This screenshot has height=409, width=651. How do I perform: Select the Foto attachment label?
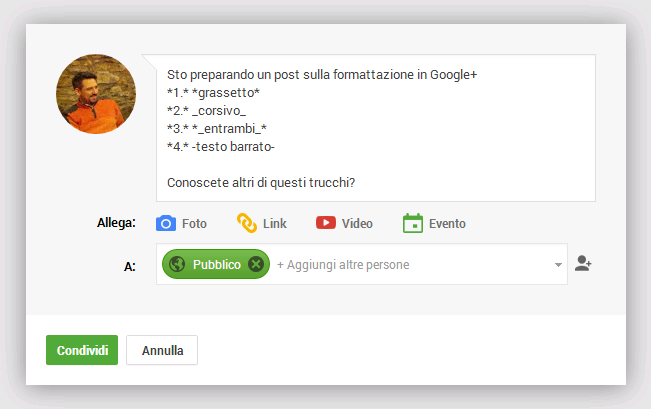click(x=194, y=224)
